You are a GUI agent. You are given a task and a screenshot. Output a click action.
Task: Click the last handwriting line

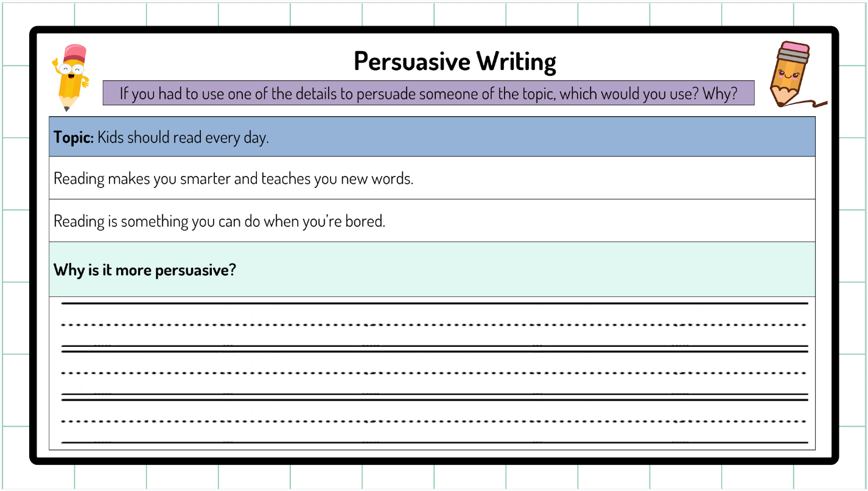pos(434,421)
